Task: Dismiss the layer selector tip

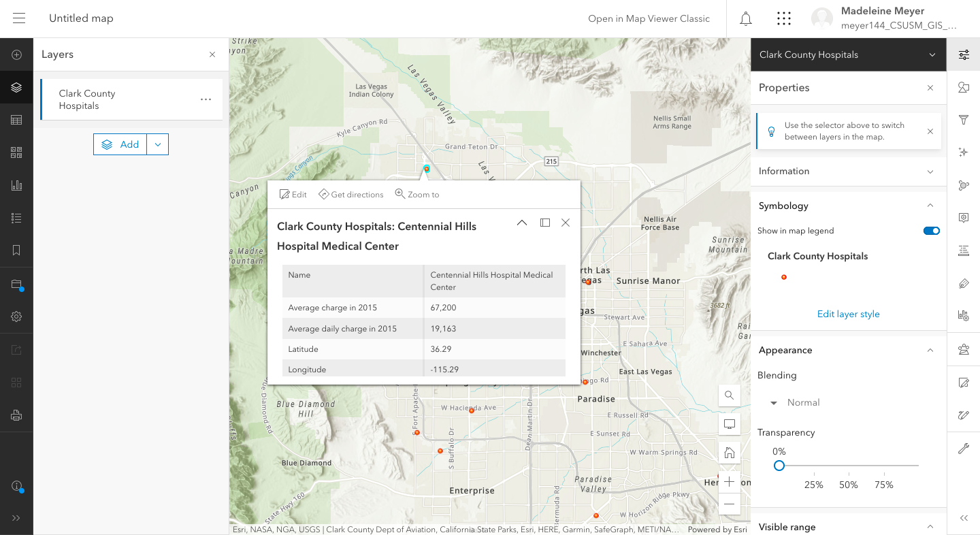Action: pos(930,131)
